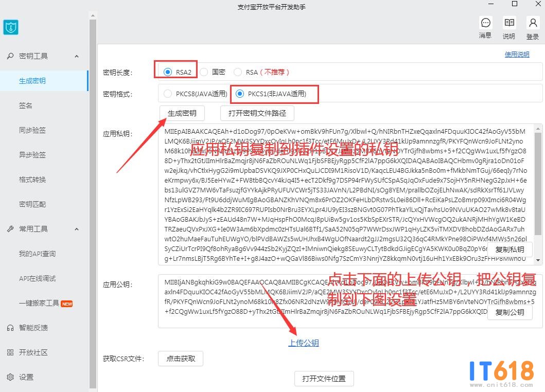This screenshot has width=545, height=392.
Task: Minimize the developer assistant window
Action: tap(491, 4)
